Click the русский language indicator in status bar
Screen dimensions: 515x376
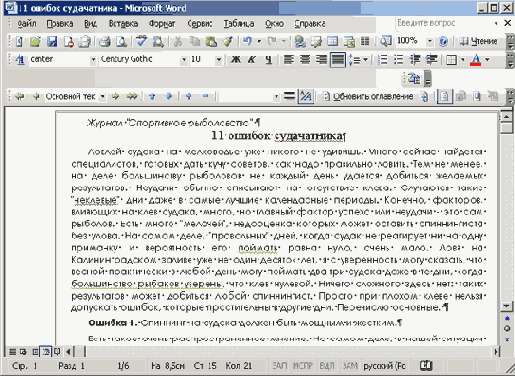(x=384, y=366)
